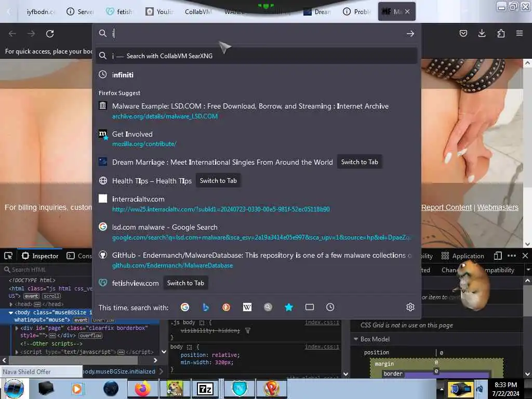This screenshot has width=532, height=399.
Task: Search this time with SearXNG magnifier
Action: 268,308
